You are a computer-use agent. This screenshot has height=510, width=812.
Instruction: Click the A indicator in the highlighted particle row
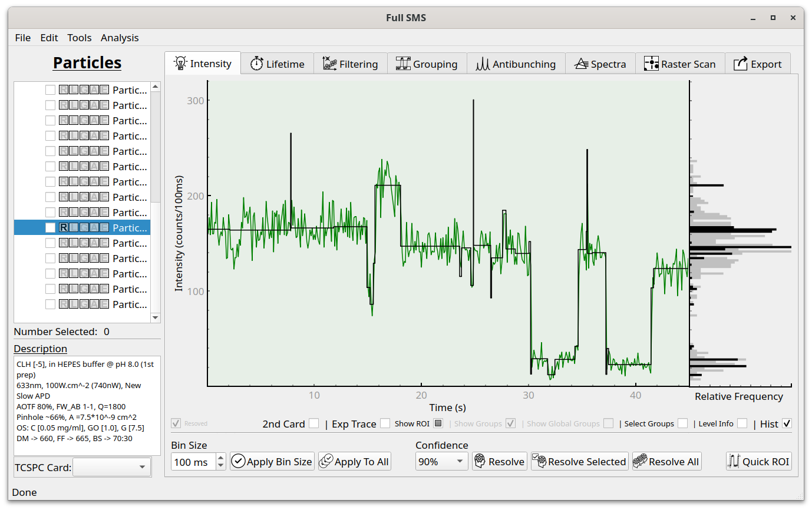coord(94,228)
